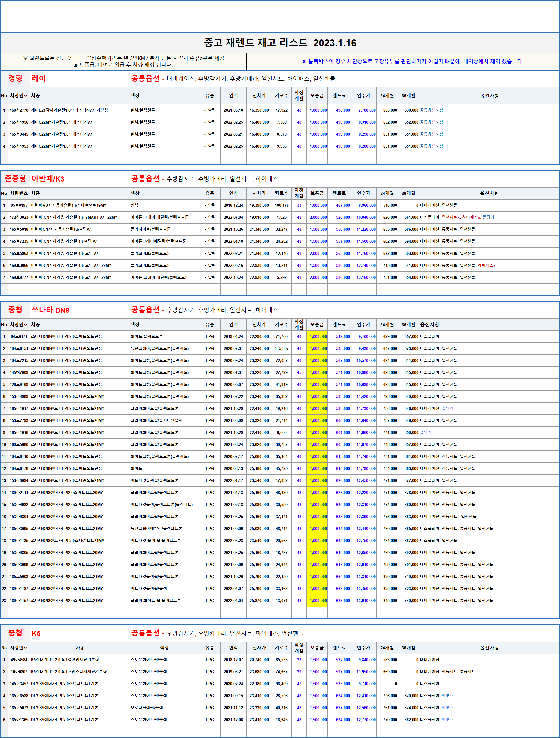Click vehicle number 169하1187
Image resolution: width=560 pixels, height=738 pixels.
[x=19, y=589]
